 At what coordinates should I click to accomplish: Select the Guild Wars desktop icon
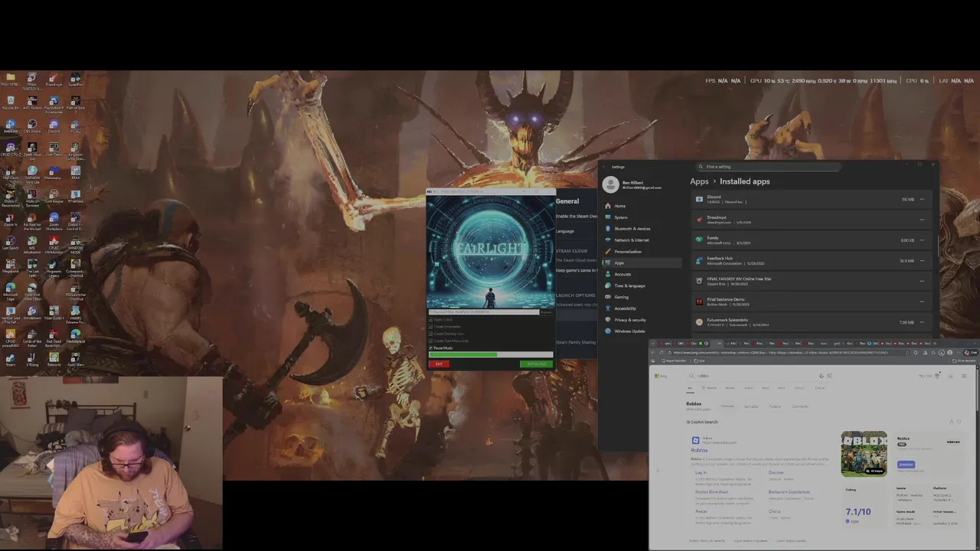(75, 358)
